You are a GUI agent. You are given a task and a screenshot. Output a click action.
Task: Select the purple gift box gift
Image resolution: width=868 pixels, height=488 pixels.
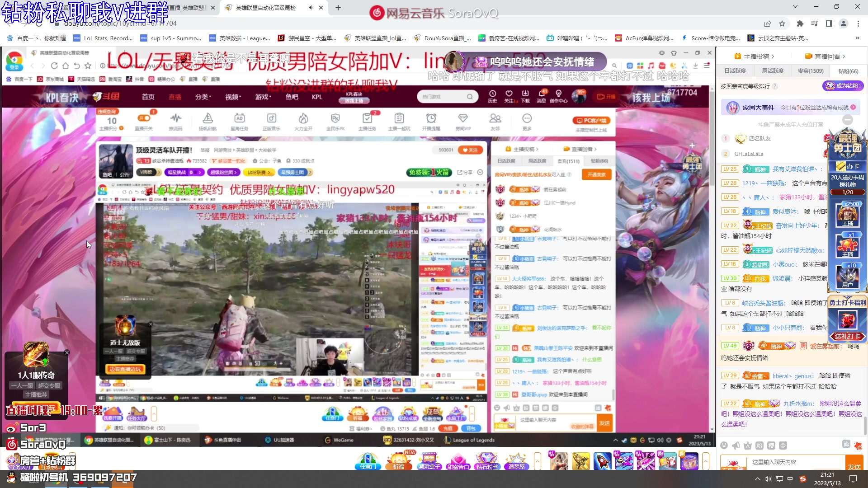pyautogui.click(x=689, y=461)
